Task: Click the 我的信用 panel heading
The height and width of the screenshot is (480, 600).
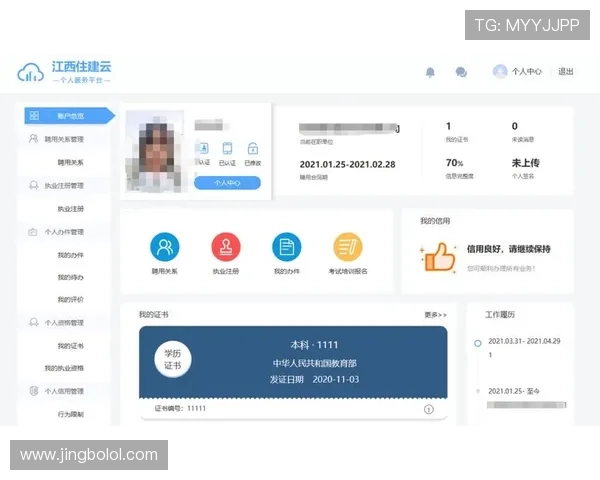Action: 435,221
